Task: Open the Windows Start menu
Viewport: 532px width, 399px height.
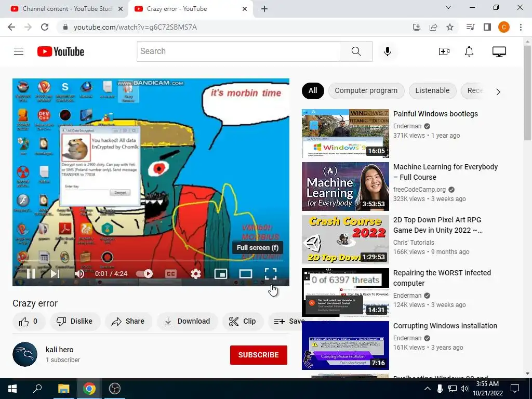Action: (x=12, y=389)
